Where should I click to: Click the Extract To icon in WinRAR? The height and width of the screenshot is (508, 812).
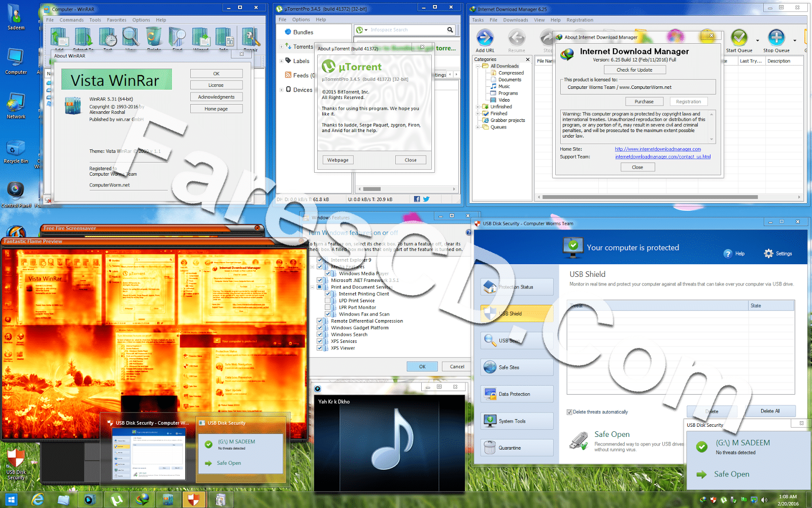pyautogui.click(x=84, y=37)
